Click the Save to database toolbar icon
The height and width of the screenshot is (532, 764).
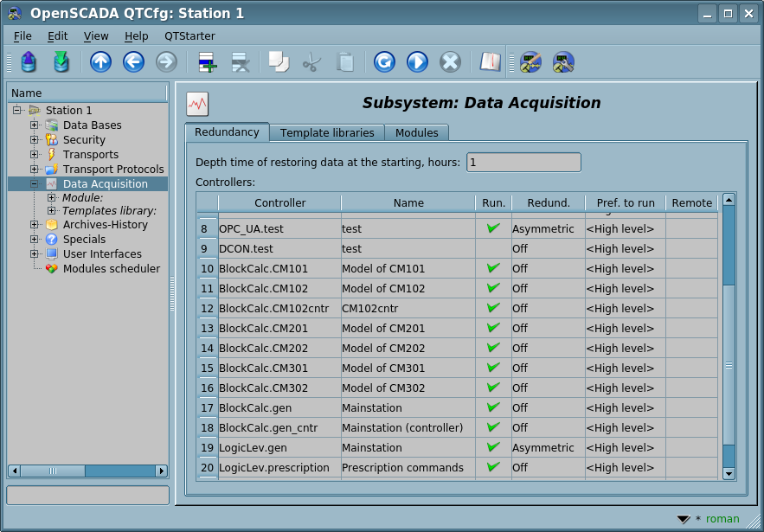click(61, 62)
